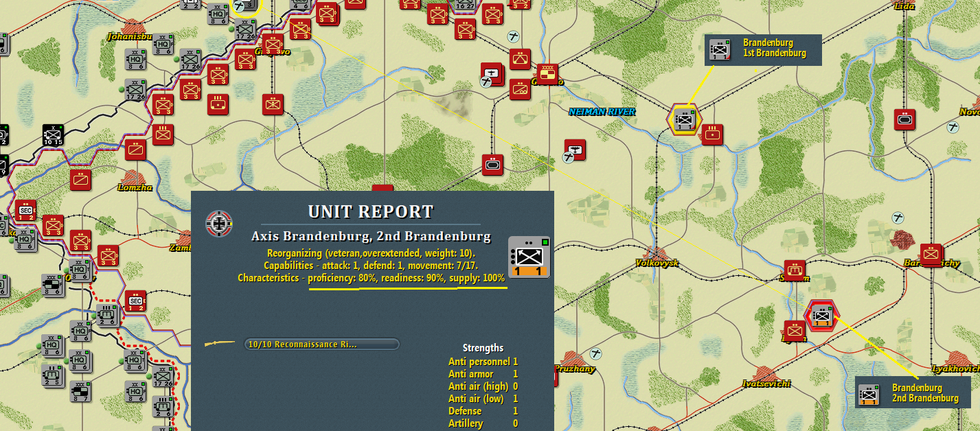The height and width of the screenshot is (431, 980).
Task: Select the gray XXX corps counter 8 7
Action: [80, 391]
